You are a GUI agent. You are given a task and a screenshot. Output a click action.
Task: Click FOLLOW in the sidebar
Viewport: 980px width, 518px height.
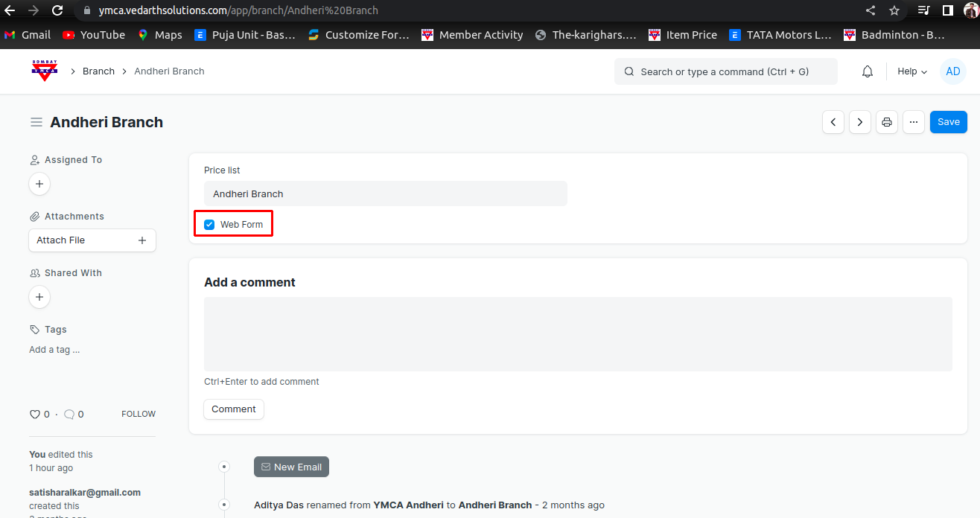(139, 414)
